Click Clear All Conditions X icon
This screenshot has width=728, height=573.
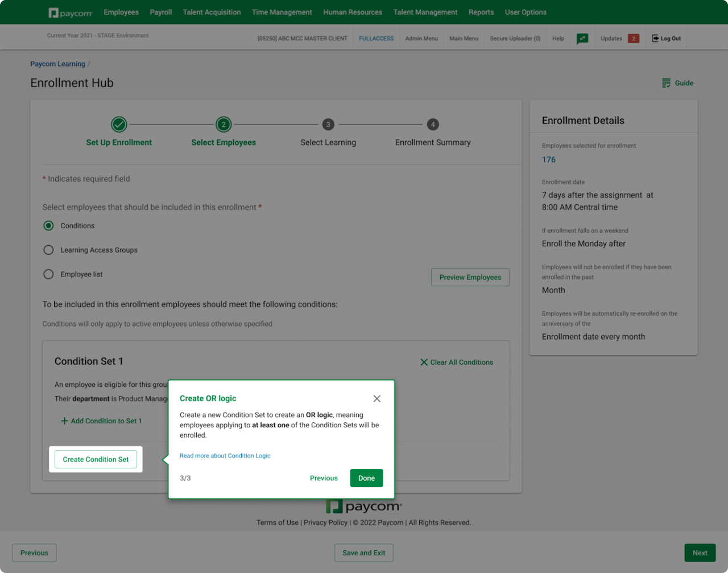(x=424, y=362)
